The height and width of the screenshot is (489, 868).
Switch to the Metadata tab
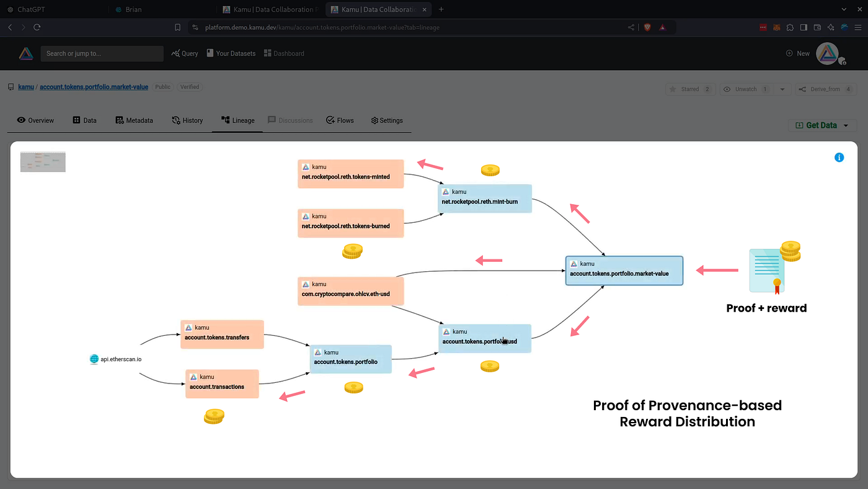tap(134, 120)
